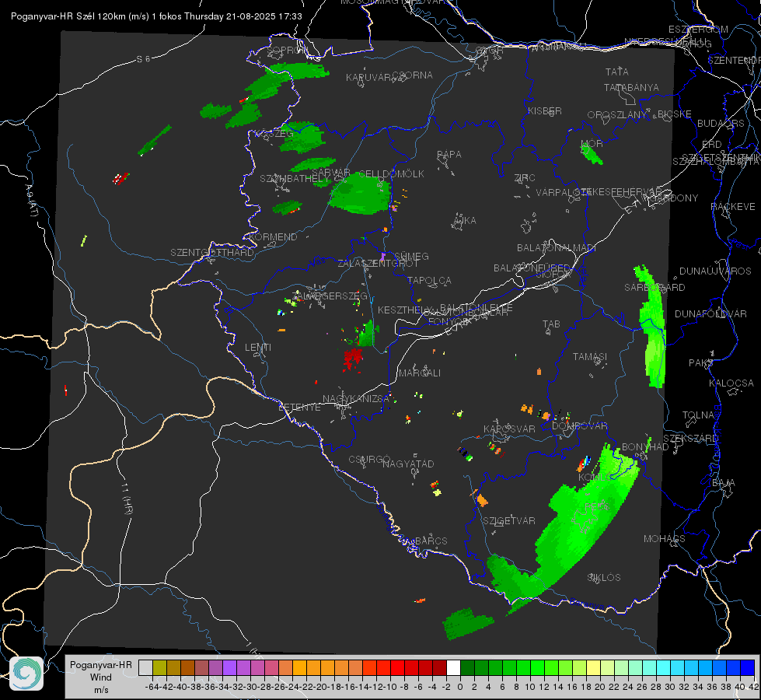
Task: Click the MARCALI city label
Action: pyautogui.click(x=420, y=373)
